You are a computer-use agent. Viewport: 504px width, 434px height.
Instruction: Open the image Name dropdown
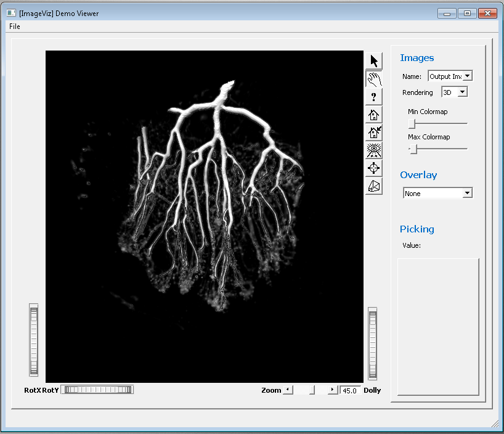[450, 76]
